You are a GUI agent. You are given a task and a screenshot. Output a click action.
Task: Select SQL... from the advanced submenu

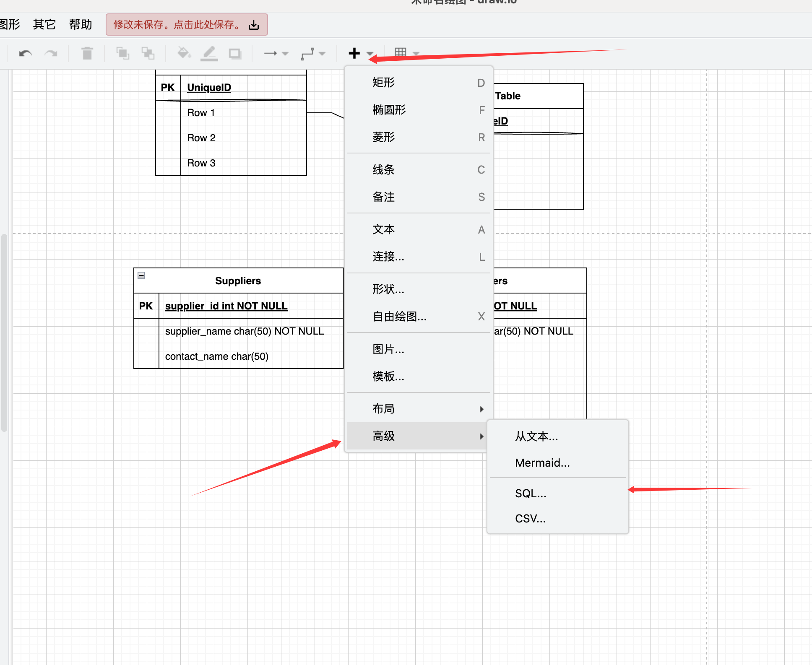tap(531, 494)
